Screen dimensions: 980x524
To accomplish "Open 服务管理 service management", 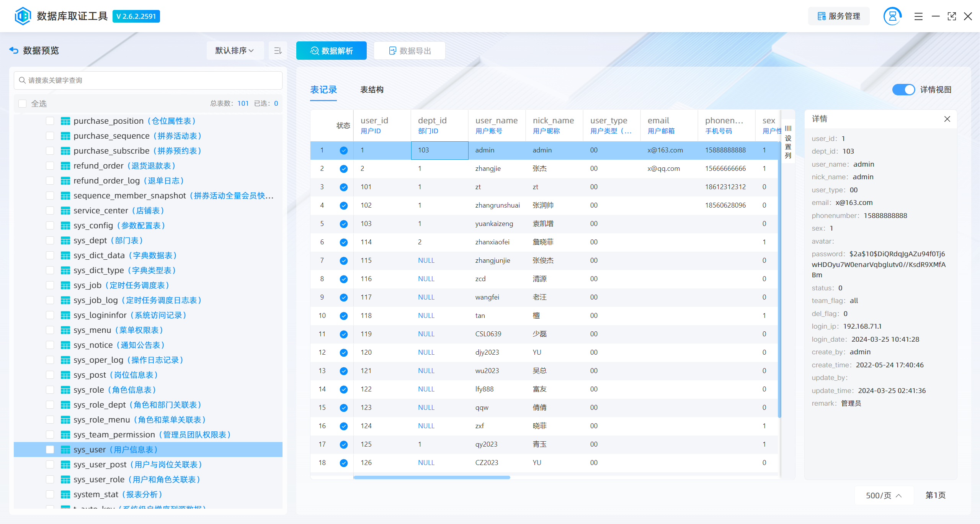I will [x=838, y=16].
